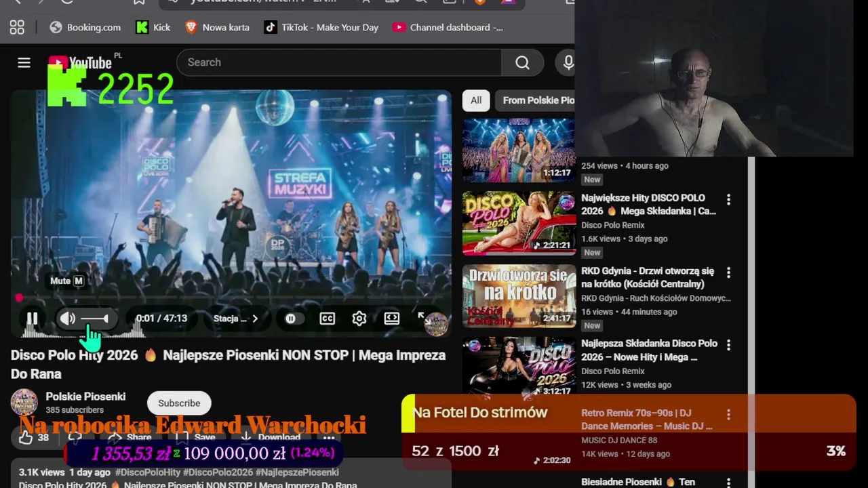This screenshot has width=868, height=488.
Task: Click the '385 subscribers' text
Action: (75, 410)
